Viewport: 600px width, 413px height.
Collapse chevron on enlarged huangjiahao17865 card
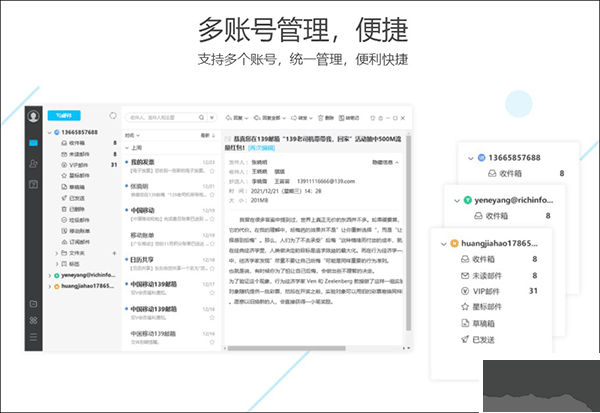443,244
